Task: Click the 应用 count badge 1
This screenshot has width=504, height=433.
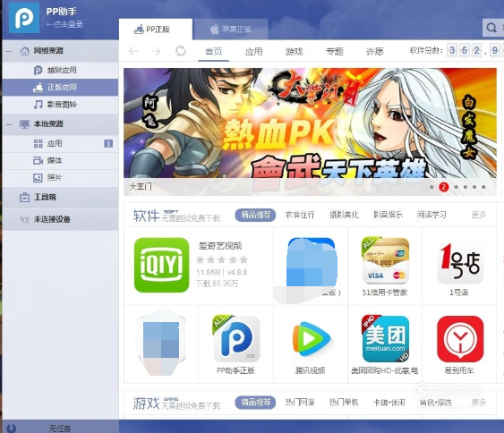Action: pyautogui.click(x=108, y=143)
